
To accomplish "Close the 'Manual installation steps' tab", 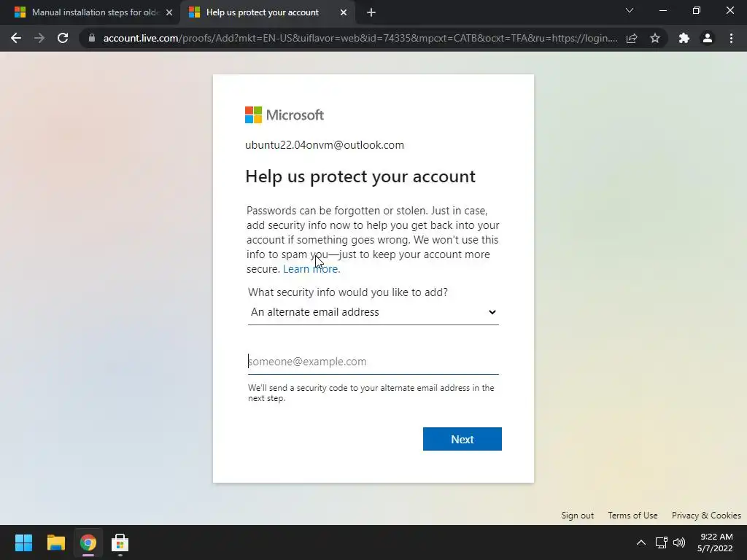I will tap(169, 13).
